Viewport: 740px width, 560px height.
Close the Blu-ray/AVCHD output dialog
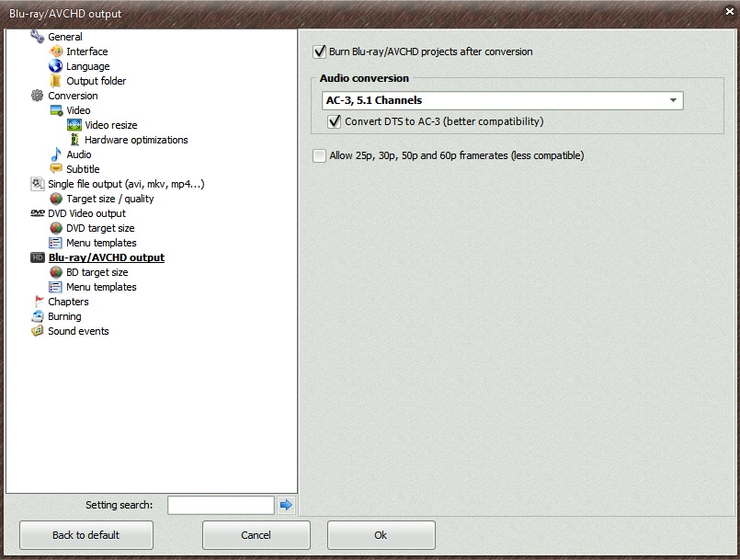730,11
